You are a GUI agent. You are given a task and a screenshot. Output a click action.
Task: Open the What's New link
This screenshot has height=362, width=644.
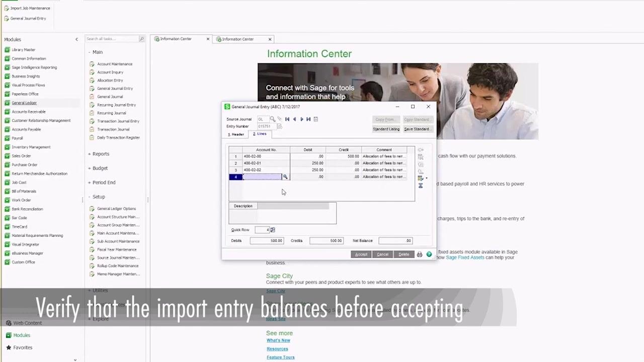pyautogui.click(x=278, y=340)
